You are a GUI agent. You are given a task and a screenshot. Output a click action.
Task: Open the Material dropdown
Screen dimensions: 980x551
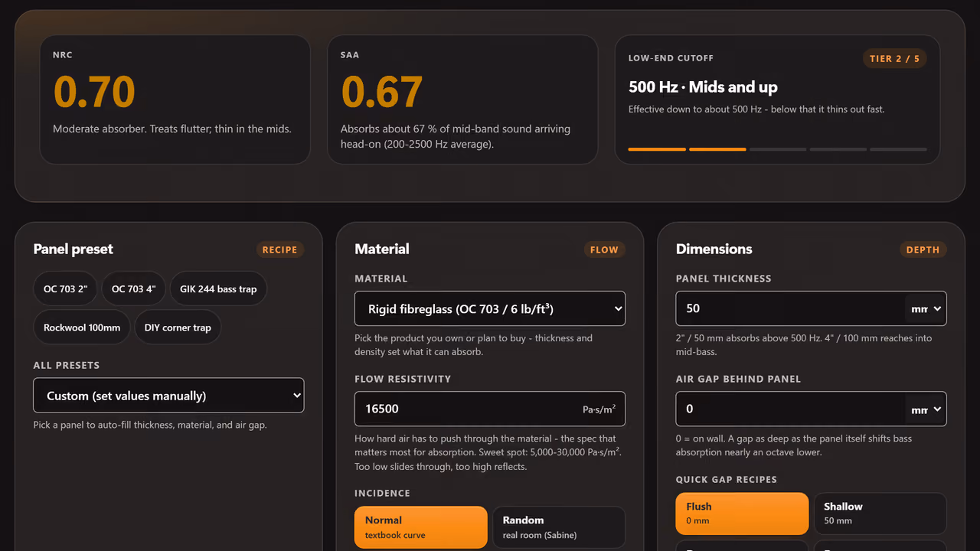[x=490, y=309]
